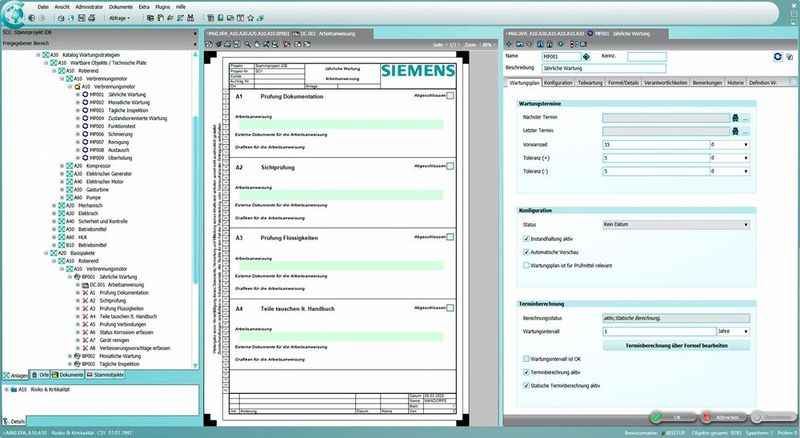Click the Beschreibung input field

pyautogui.click(x=603, y=68)
